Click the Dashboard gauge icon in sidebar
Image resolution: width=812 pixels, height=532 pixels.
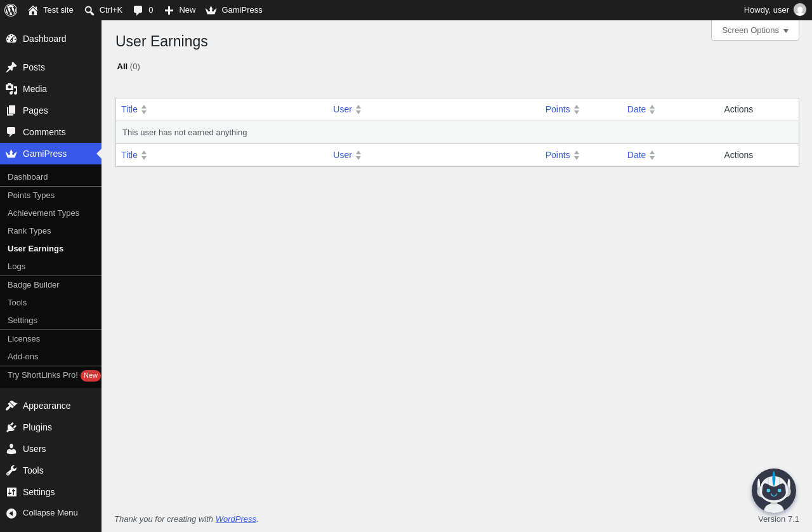point(11,39)
